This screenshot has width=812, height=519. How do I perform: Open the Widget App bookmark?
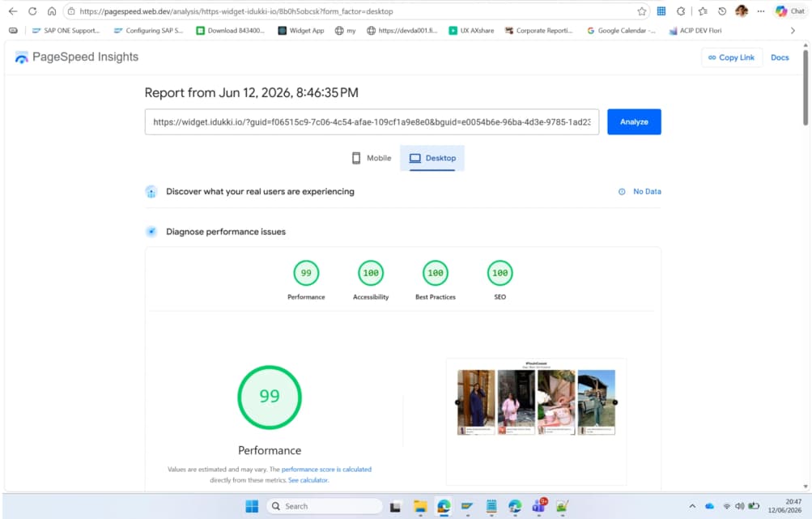pyautogui.click(x=301, y=31)
